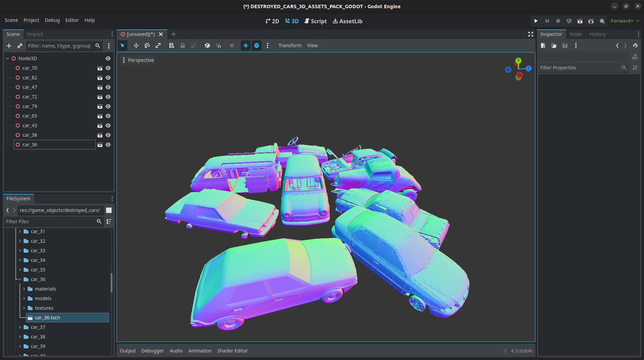Open the Scene menu

tap(11, 20)
